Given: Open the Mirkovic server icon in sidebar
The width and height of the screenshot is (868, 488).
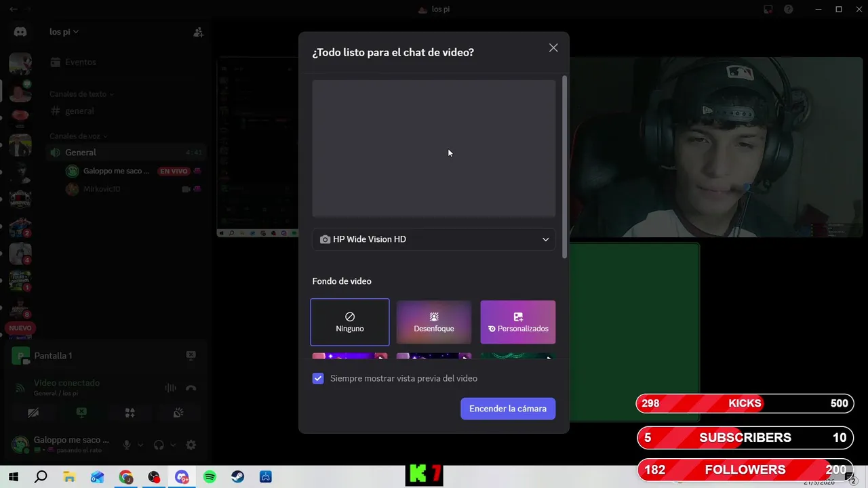Looking at the screenshot, I should click(20, 199).
